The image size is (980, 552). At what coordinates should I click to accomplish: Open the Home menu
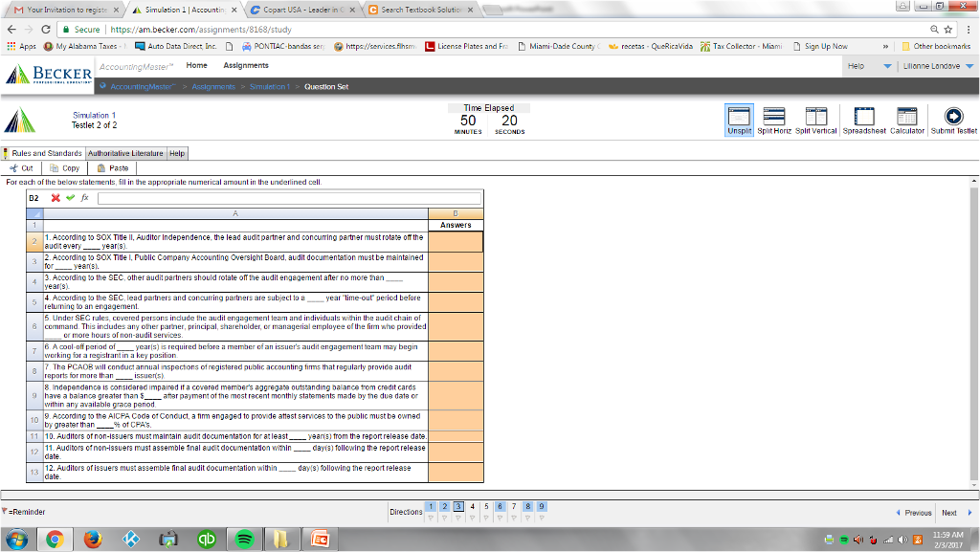(196, 66)
